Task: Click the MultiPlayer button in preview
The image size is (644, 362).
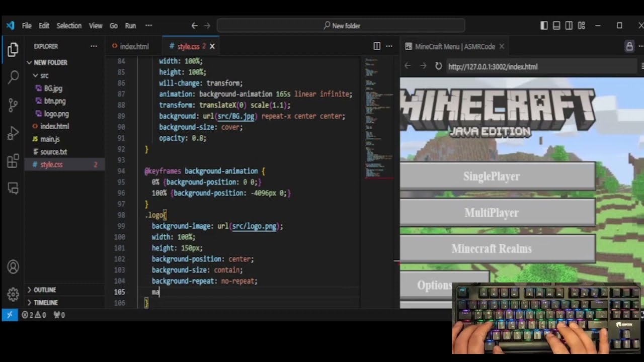Action: click(x=498, y=212)
